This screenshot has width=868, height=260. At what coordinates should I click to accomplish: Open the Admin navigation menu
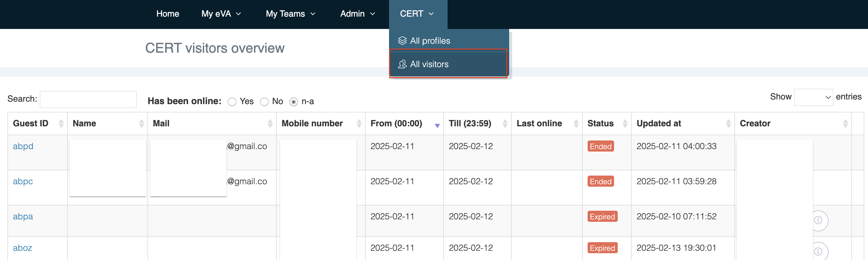(x=357, y=14)
